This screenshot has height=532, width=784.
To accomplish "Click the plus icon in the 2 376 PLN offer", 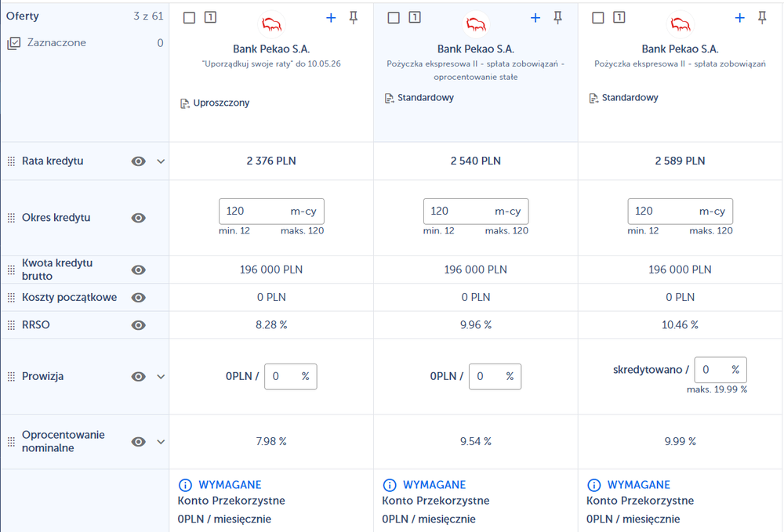I will click(x=331, y=18).
